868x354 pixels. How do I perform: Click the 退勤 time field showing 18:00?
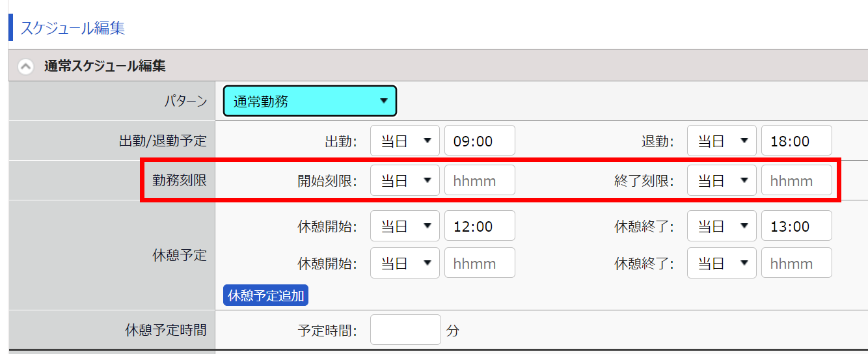(796, 141)
